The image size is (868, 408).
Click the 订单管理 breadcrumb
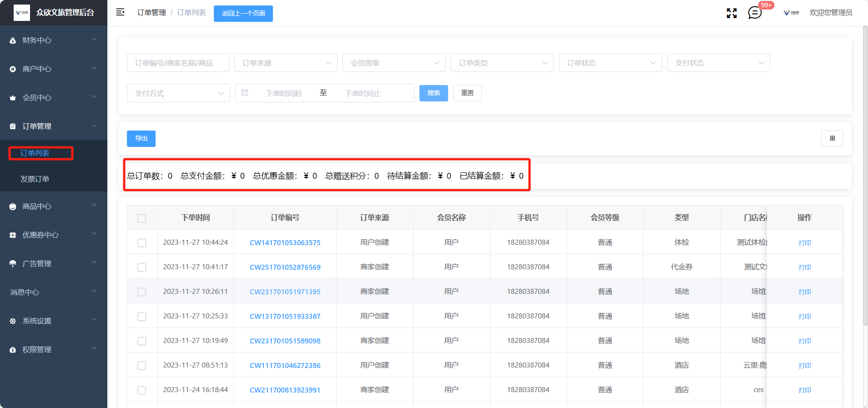point(151,13)
